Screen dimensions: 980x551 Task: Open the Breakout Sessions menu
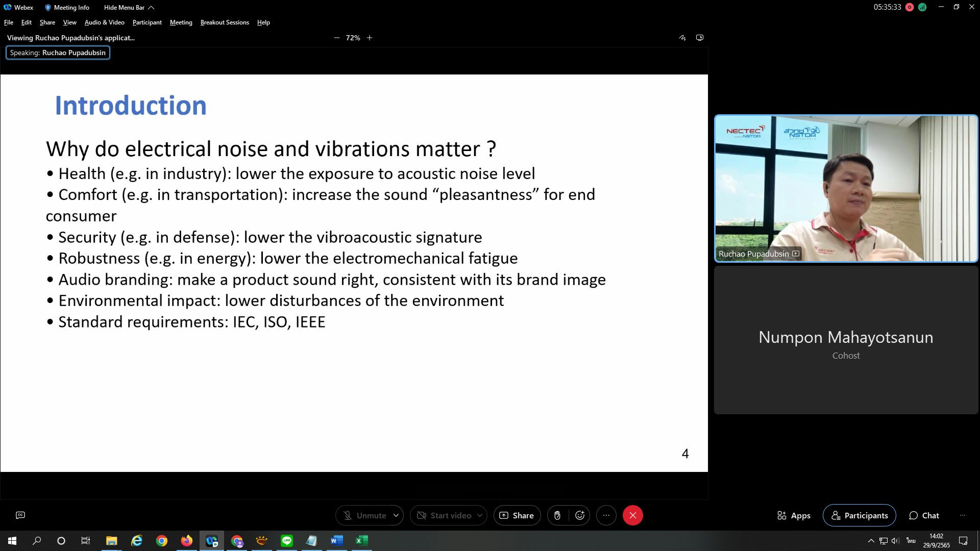tap(225, 22)
